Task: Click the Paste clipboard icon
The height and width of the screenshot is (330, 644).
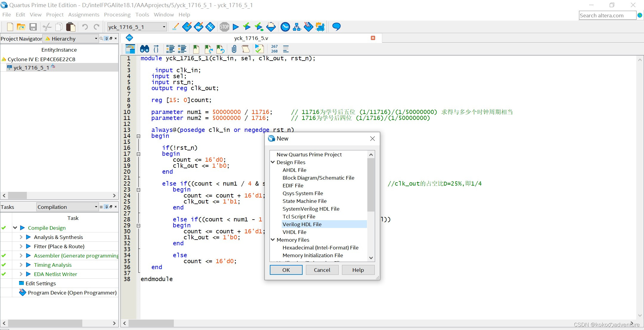Action: (71, 27)
